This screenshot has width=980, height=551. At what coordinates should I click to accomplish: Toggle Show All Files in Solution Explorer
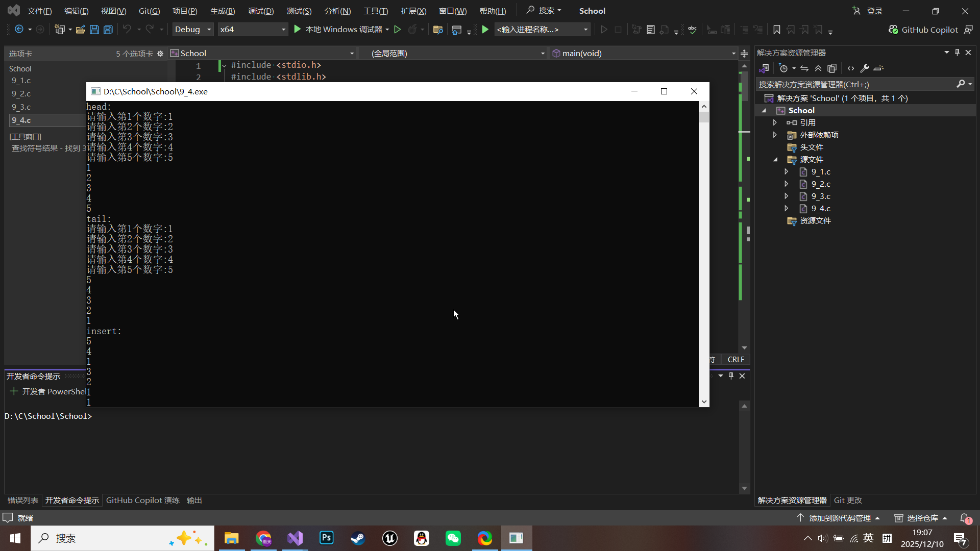(832, 68)
